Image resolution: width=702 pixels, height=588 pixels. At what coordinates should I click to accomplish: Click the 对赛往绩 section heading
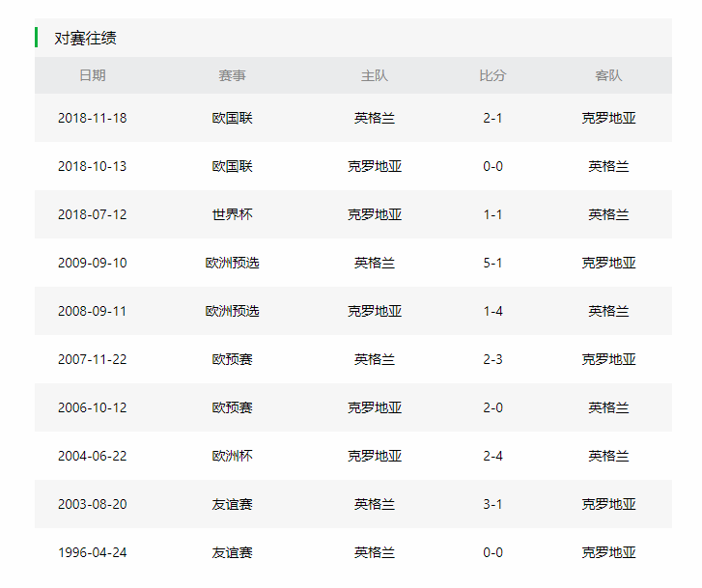tap(85, 38)
